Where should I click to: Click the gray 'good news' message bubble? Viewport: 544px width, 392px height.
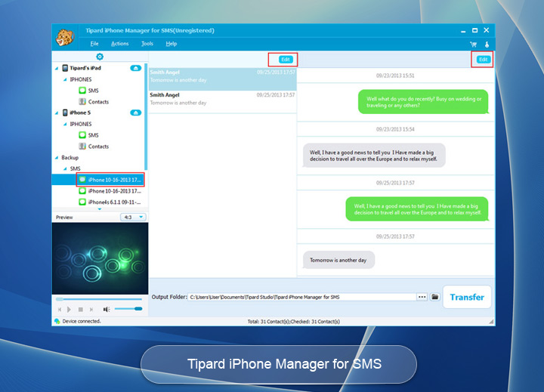(x=374, y=156)
